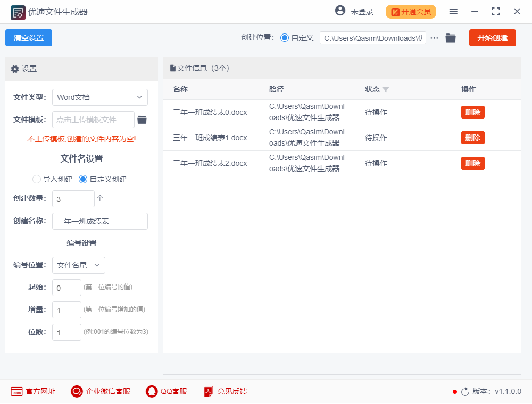The width and height of the screenshot is (532, 404).
Task: Open the hamburger menu in the title bar
Action: (x=453, y=11)
